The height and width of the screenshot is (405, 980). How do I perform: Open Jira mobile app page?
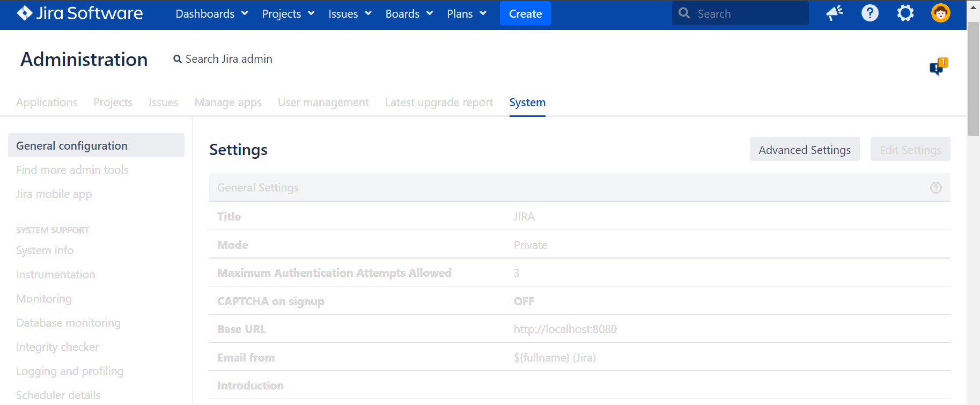pos(54,194)
